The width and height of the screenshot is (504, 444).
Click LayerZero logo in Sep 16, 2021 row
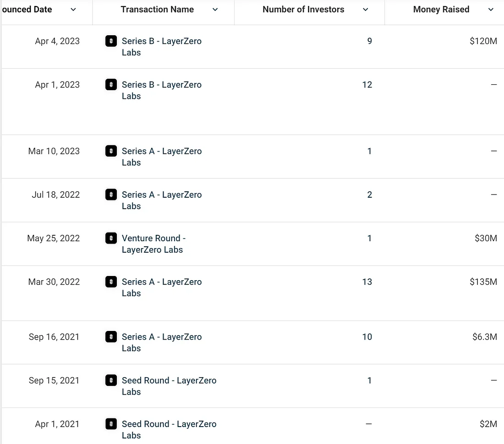pos(111,337)
